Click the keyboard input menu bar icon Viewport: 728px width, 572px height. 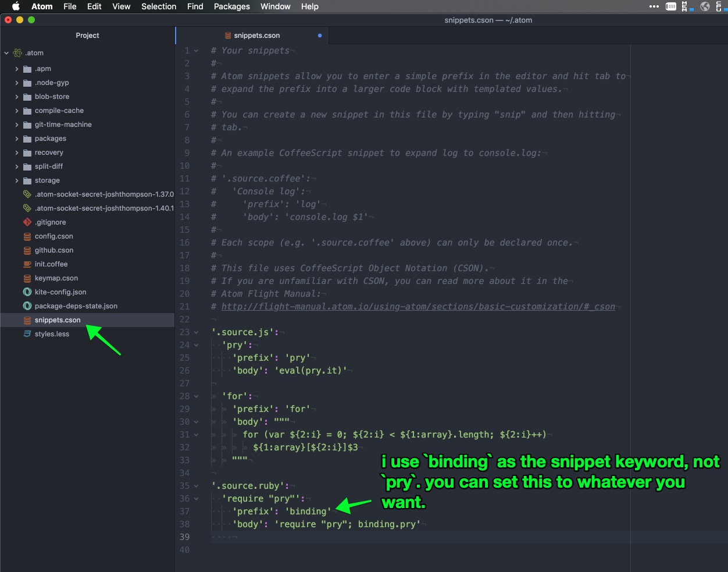click(671, 6)
